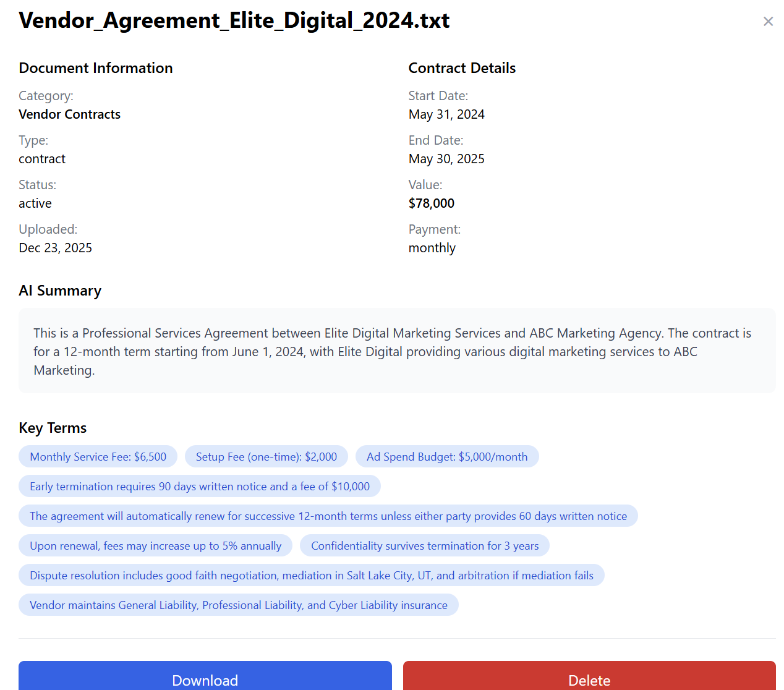Click the fees increase 5% annually tag
The image size is (784, 690).
[155, 546]
